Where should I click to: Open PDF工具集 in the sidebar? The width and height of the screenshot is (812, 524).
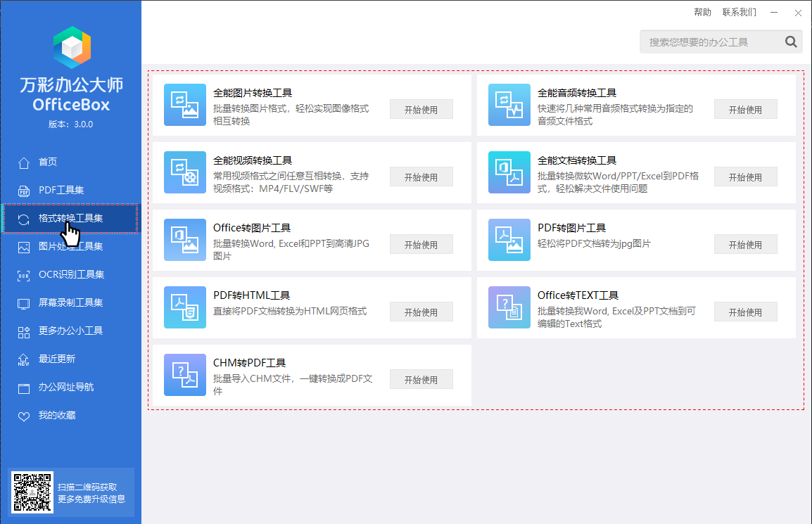[x=61, y=190]
